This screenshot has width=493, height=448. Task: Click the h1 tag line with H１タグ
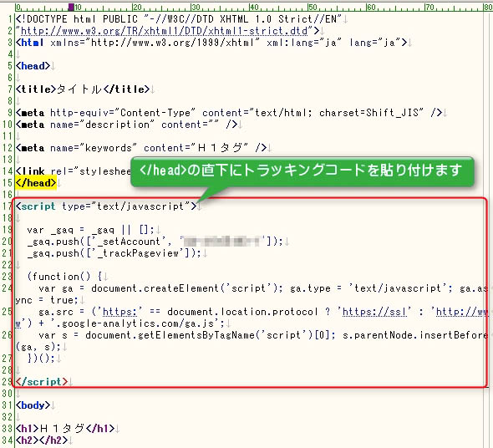(x=65, y=429)
